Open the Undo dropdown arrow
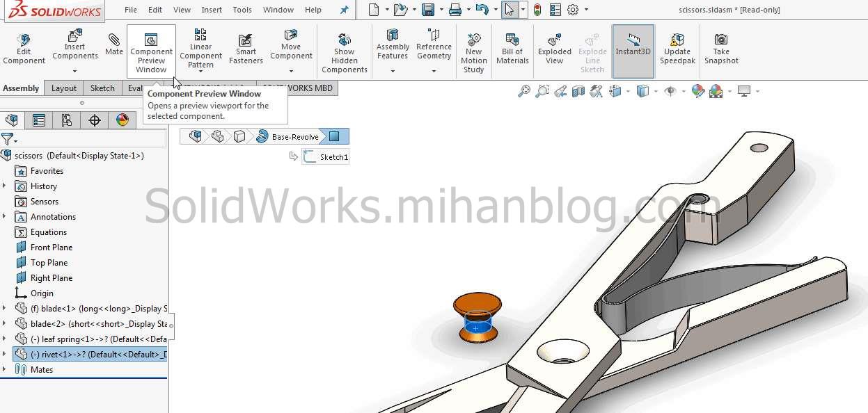The image size is (868, 413). [494, 10]
